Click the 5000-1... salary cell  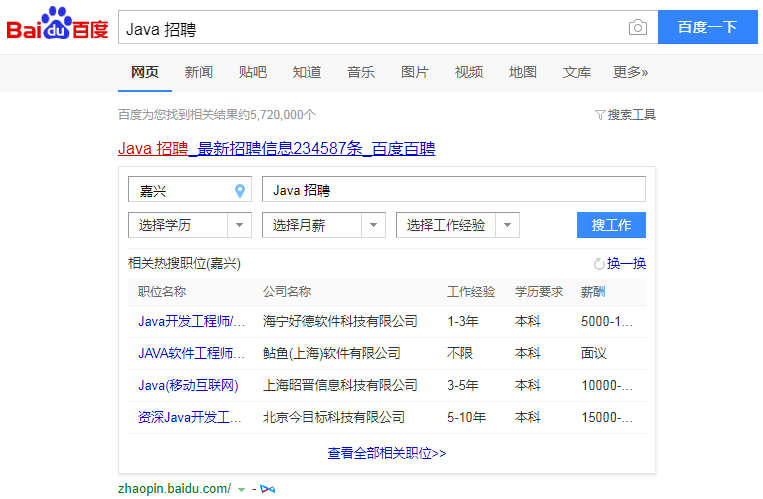[607, 322]
